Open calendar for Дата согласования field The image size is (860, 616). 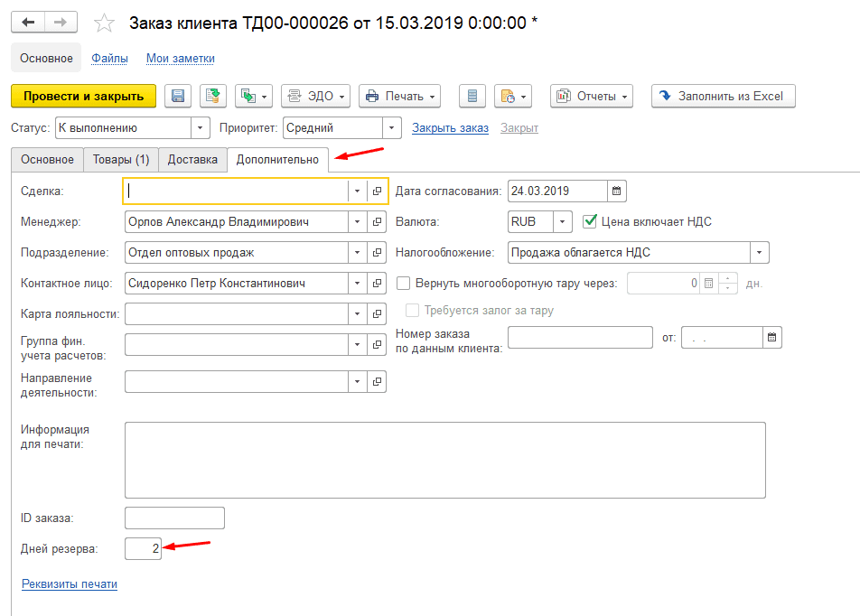(x=617, y=191)
